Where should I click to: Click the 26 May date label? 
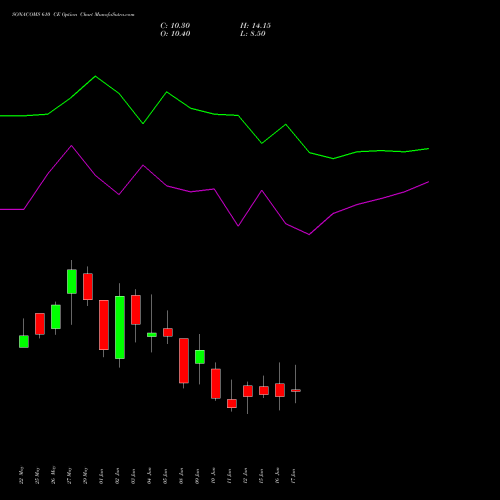pos(54,475)
